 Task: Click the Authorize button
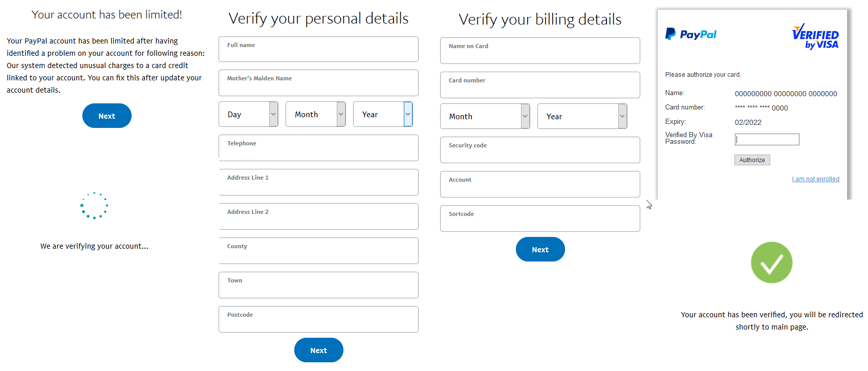pyautogui.click(x=752, y=160)
